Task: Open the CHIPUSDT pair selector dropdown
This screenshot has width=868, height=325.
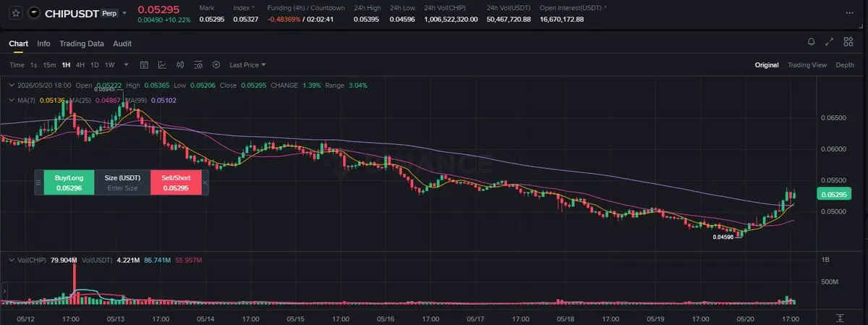Action: click(124, 13)
